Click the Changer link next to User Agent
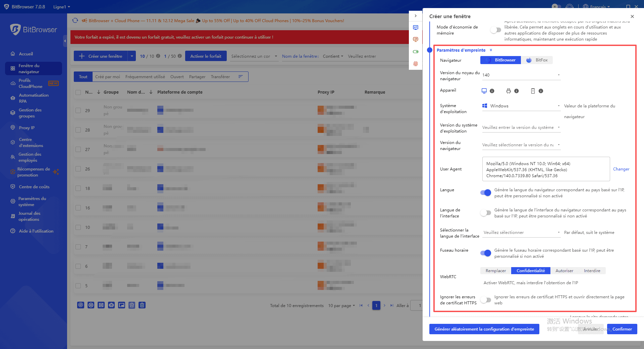Viewport: 644px width, 349px height. point(621,169)
